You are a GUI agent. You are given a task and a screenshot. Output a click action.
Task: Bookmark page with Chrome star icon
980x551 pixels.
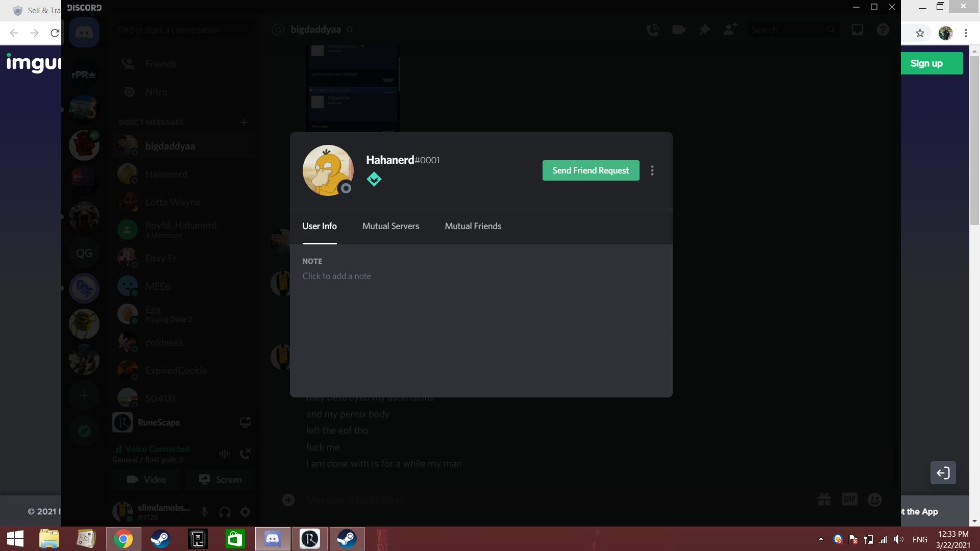[920, 33]
